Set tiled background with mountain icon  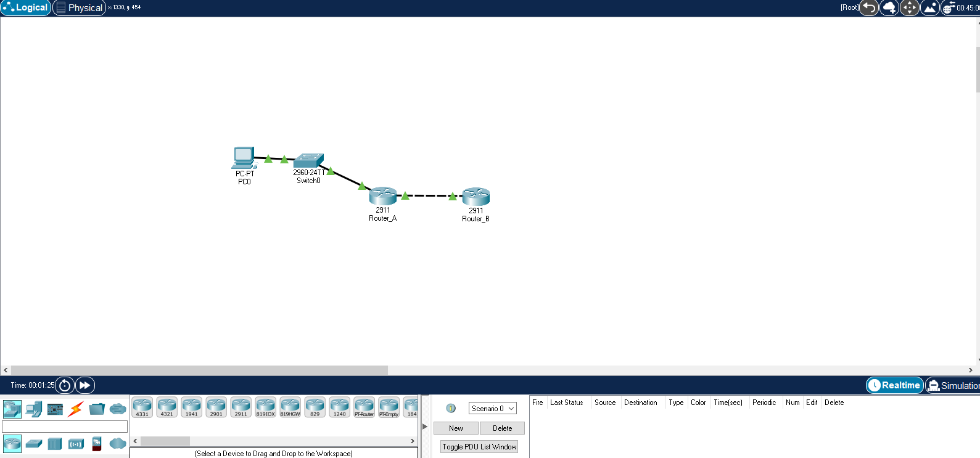pos(930,7)
